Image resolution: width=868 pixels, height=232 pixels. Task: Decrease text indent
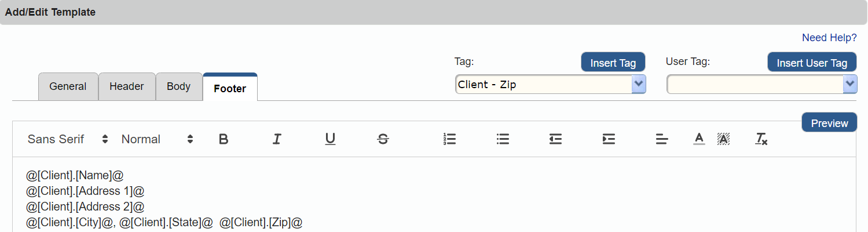[x=555, y=139]
